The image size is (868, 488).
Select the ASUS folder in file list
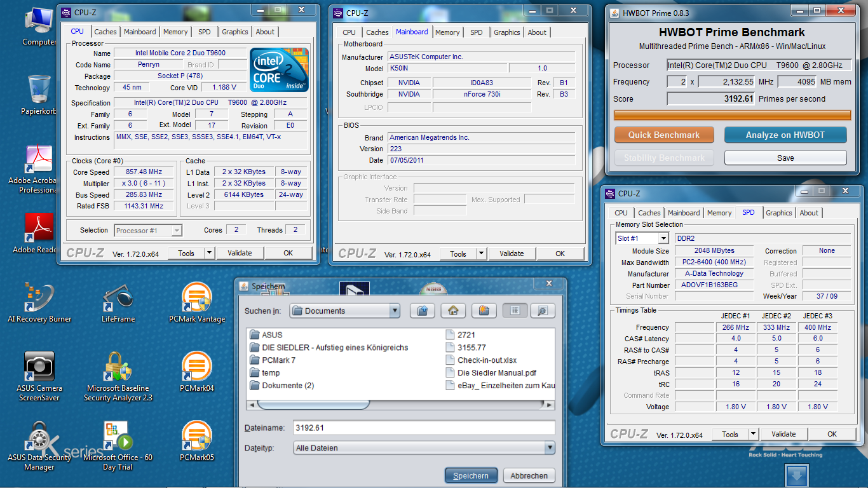pyautogui.click(x=266, y=335)
